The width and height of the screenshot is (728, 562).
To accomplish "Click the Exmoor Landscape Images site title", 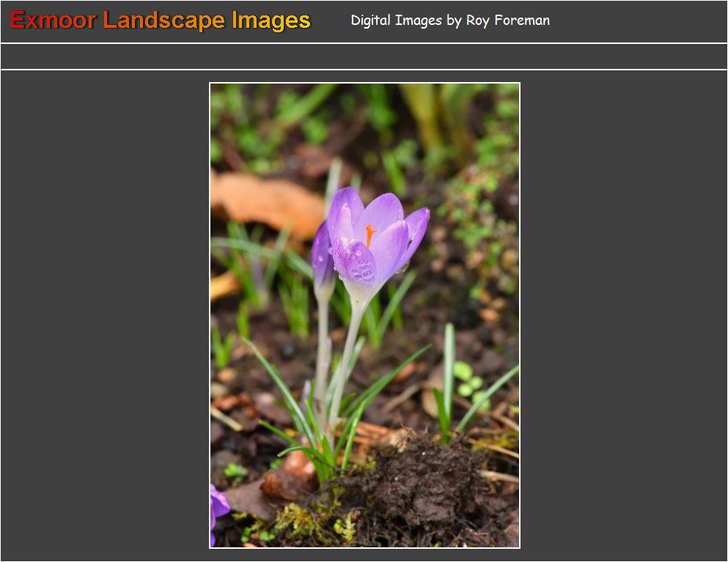I will 161,21.
